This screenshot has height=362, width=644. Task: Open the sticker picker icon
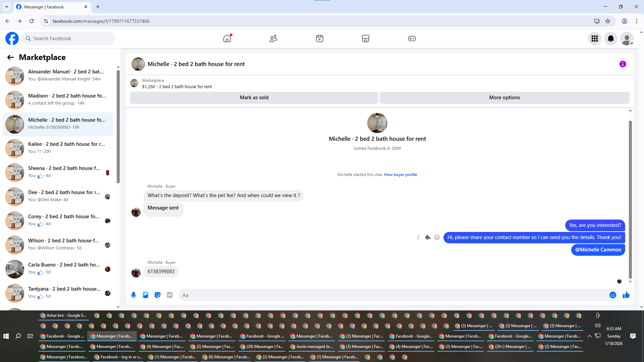158,295
